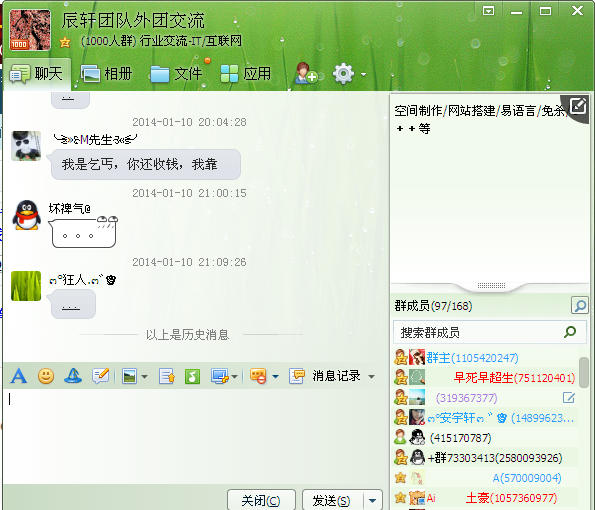Select member (415170787) in list

[485, 438]
